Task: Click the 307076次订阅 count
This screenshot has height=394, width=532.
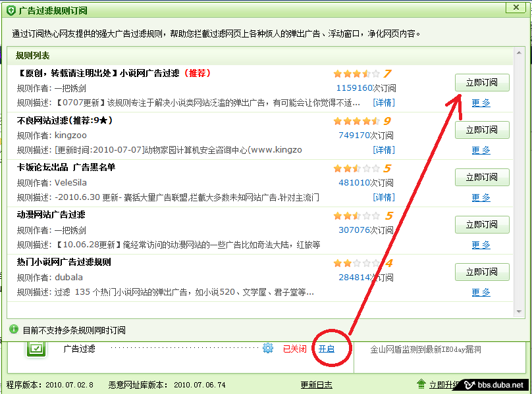Action: [x=366, y=230]
